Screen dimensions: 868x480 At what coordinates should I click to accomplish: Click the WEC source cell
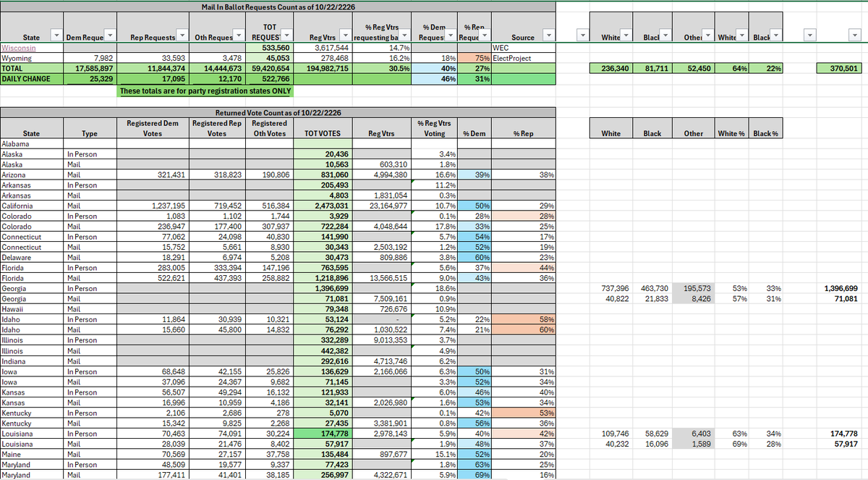[x=523, y=49]
